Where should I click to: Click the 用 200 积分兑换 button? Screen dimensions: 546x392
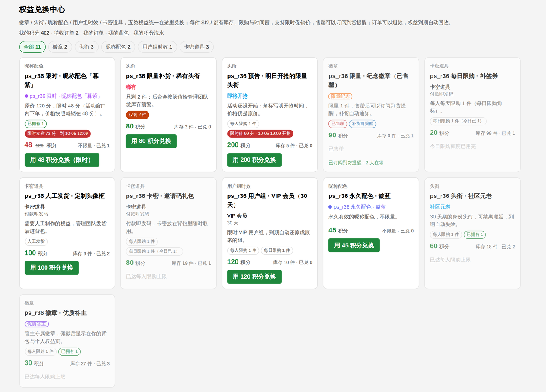(x=254, y=160)
